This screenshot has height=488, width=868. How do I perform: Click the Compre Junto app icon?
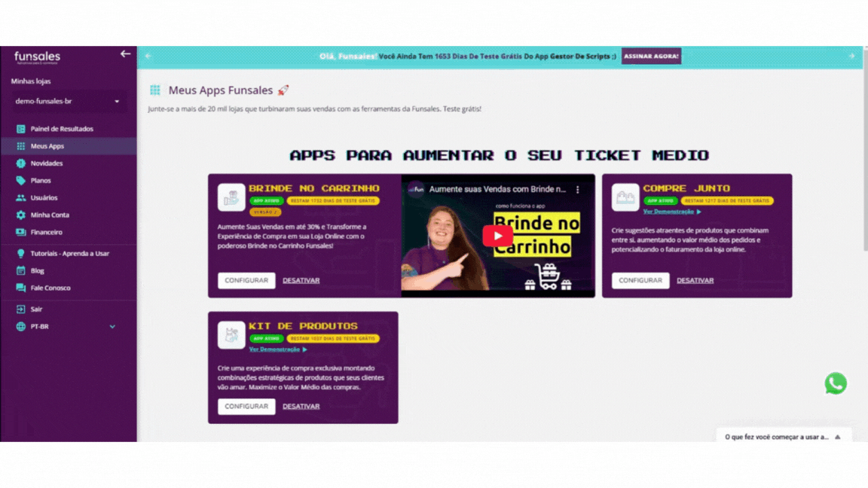pos(625,197)
